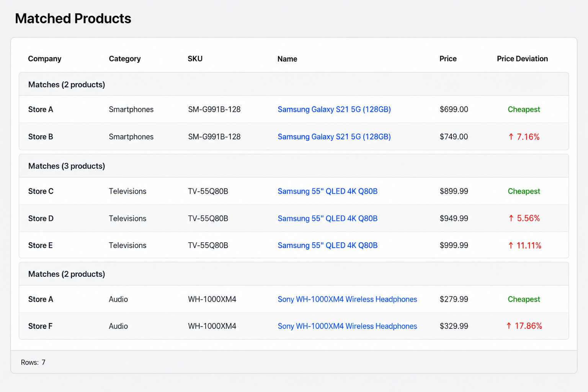The image size is (588, 392).
Task: Open Store F's Sony WH-1000XM4 Headphones link
Action: click(347, 326)
